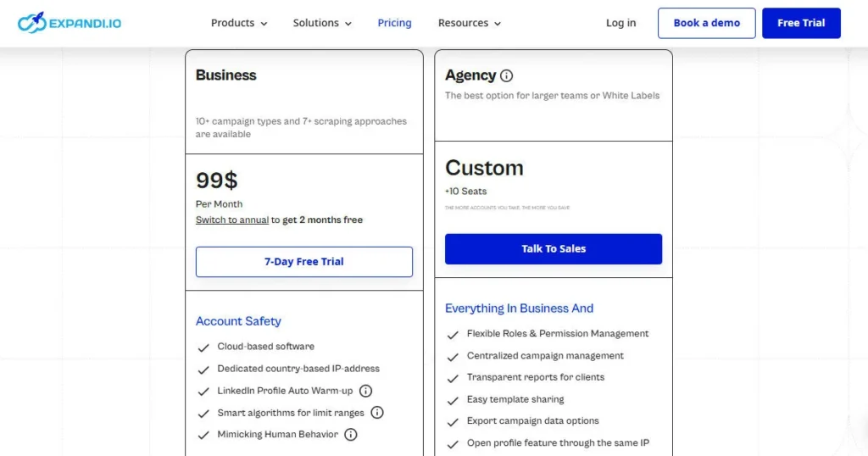Start the 7-Day Free Trial
The width and height of the screenshot is (868, 456).
tap(304, 262)
